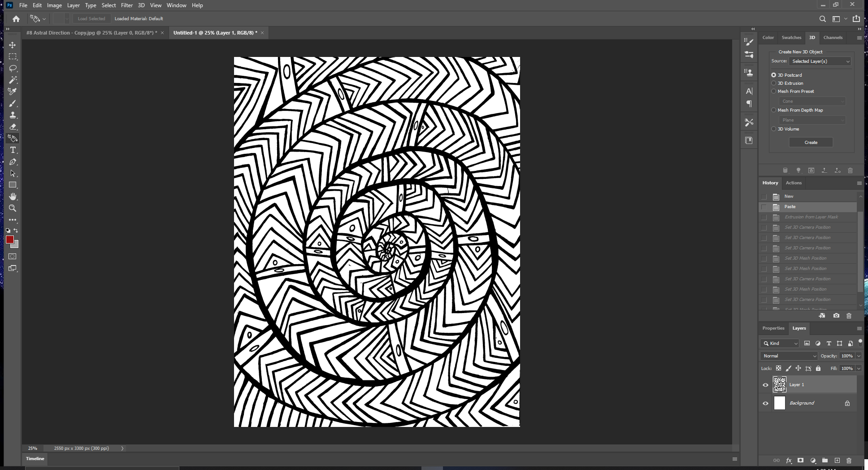This screenshot has height=470, width=868.
Task: Change screen mode icon
Action: (13, 268)
